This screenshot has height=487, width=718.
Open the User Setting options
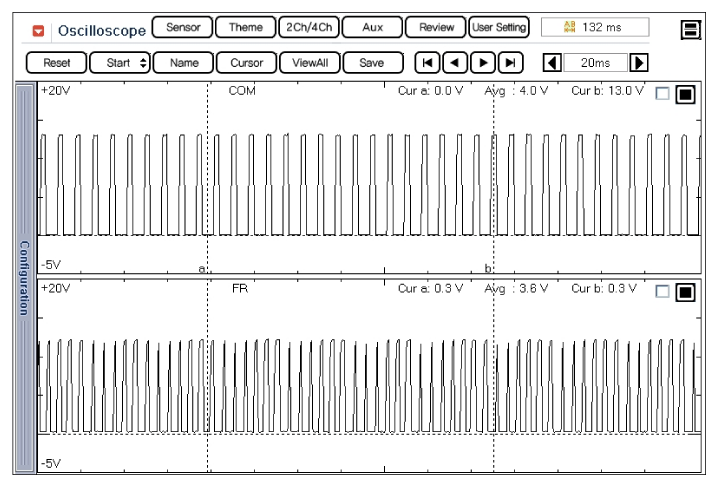pos(499,27)
